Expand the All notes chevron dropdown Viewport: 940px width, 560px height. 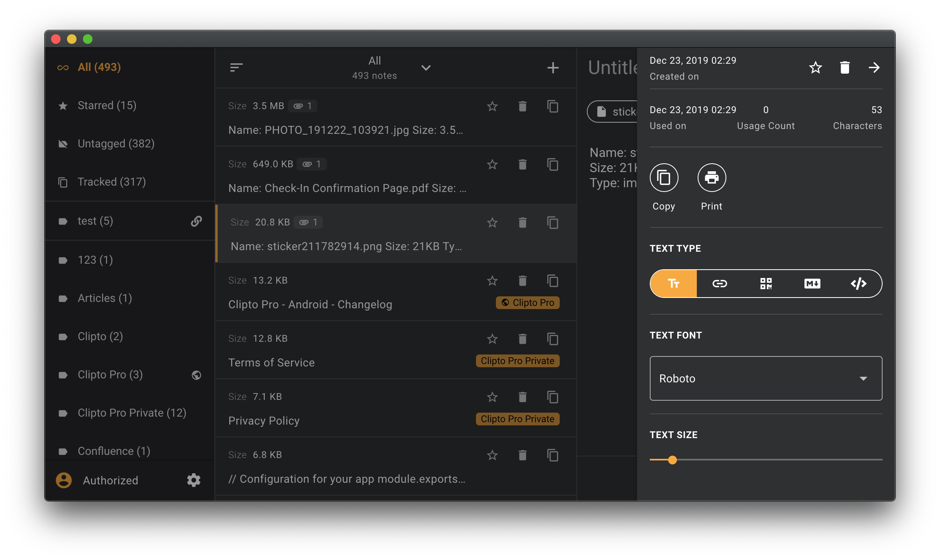(x=426, y=68)
